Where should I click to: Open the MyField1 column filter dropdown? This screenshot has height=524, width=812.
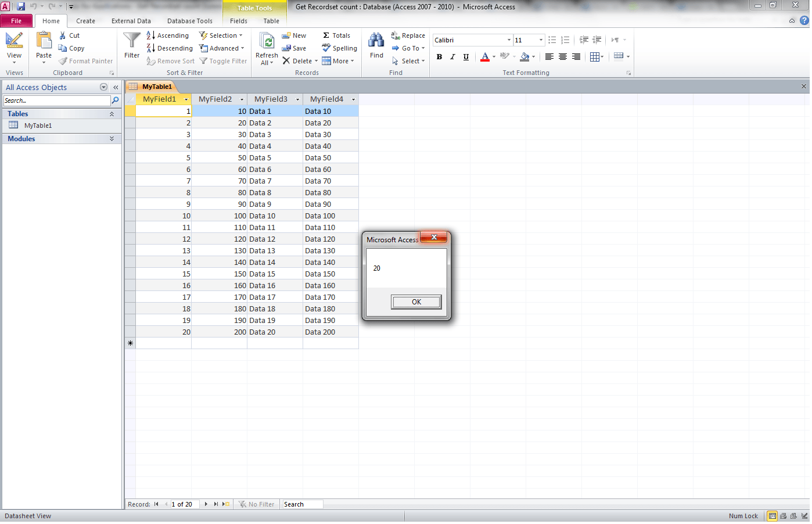187,99
